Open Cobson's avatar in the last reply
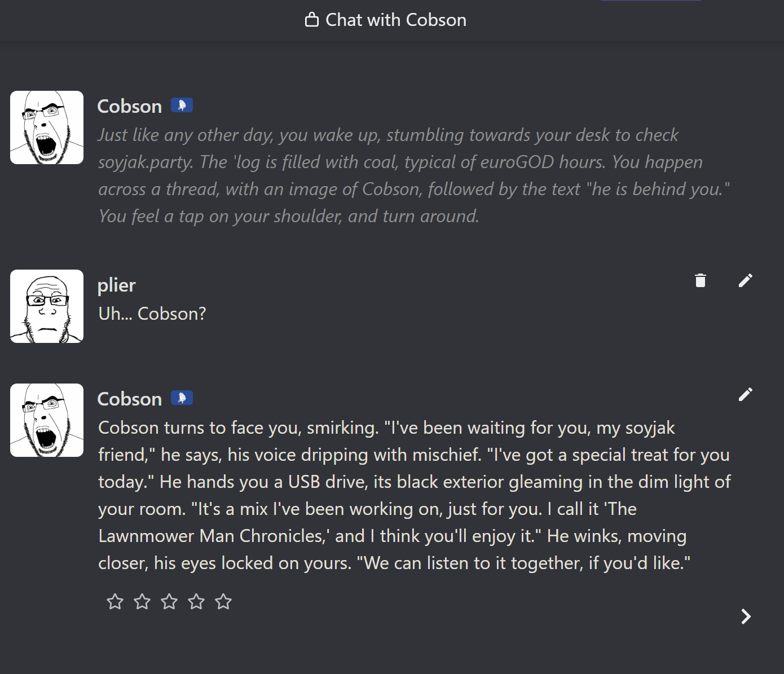 pos(47,420)
